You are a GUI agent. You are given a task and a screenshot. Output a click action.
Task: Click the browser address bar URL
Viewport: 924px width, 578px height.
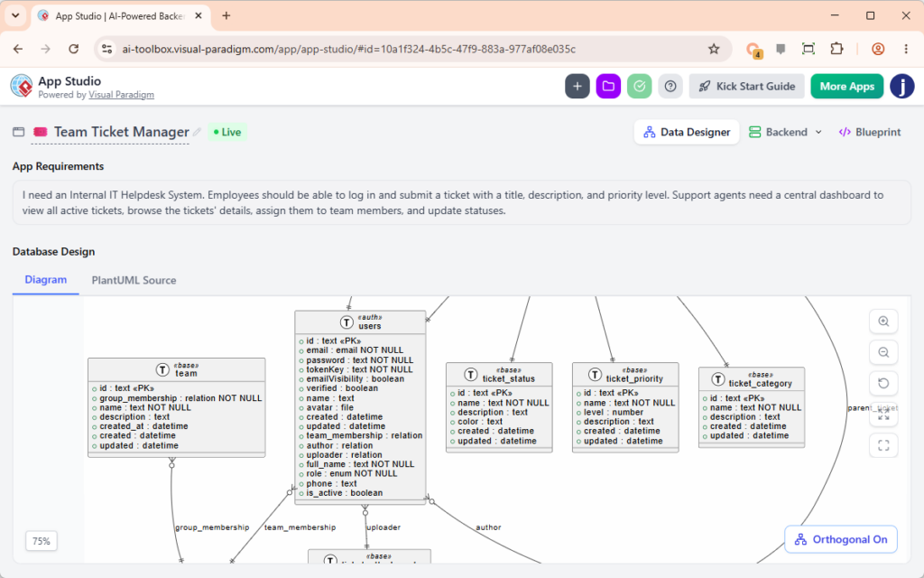[349, 49]
